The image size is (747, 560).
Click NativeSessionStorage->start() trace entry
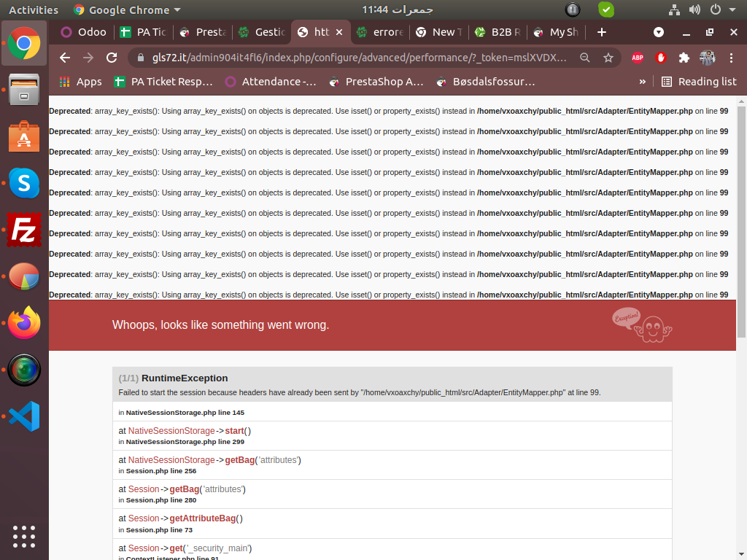(x=185, y=430)
